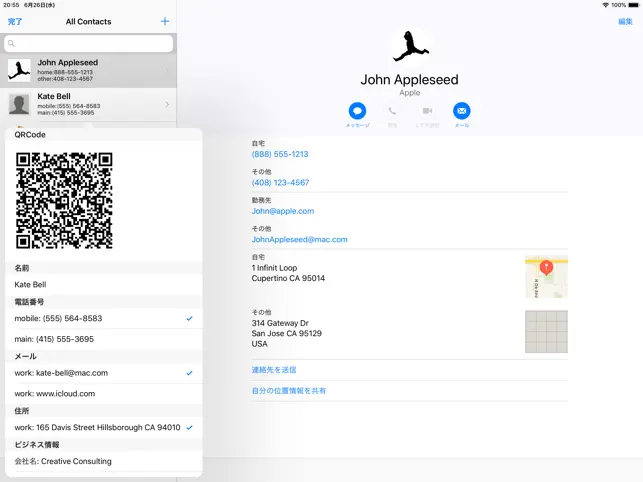Tap the phone call icon
Image resolution: width=643 pixels, height=482 pixels.
click(x=392, y=111)
